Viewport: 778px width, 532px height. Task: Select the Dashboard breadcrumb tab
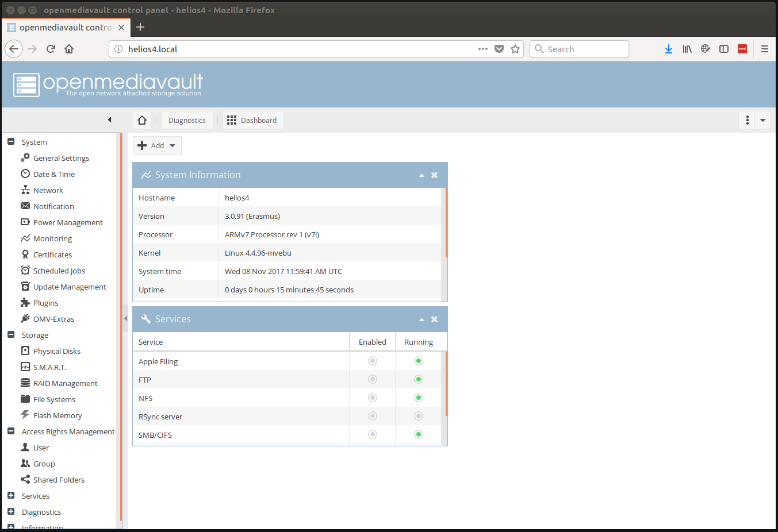[253, 120]
